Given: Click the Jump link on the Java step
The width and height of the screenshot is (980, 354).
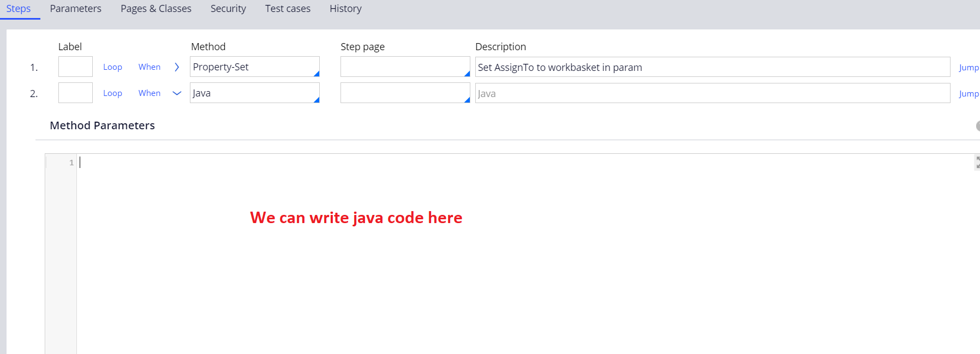Looking at the screenshot, I should [969, 94].
